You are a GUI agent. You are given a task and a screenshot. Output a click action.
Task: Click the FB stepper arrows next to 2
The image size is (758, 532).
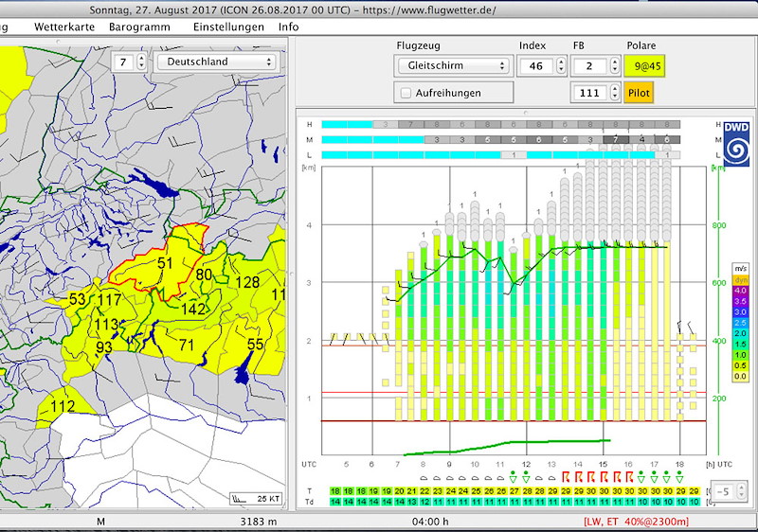(x=613, y=66)
